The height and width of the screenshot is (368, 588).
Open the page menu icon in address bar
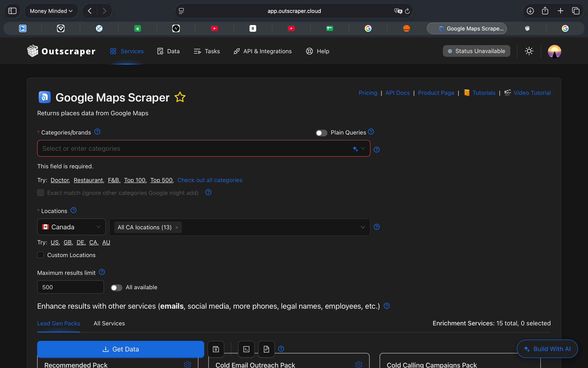[x=181, y=11]
